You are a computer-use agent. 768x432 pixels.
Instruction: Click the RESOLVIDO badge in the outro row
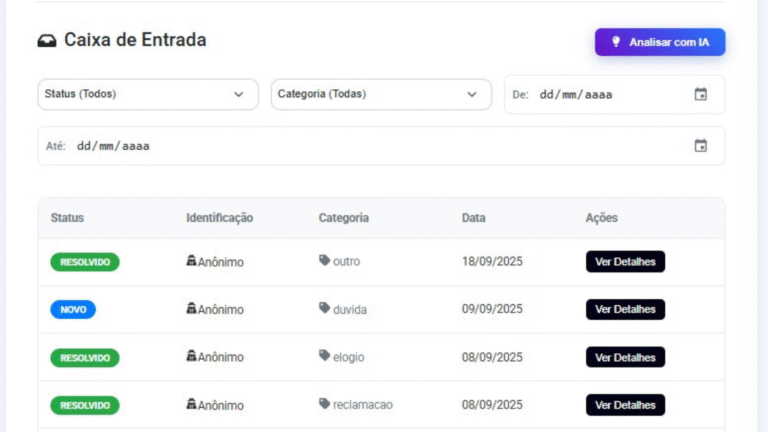85,262
